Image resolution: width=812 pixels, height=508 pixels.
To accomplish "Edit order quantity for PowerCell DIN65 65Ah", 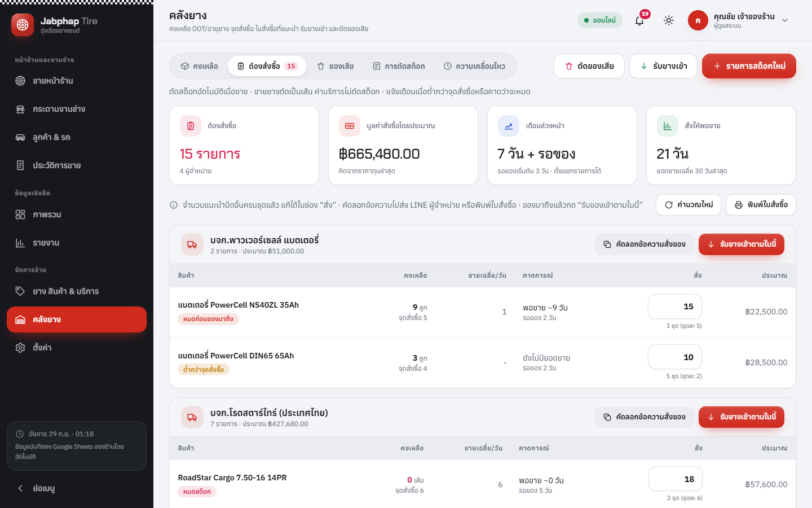I will tap(675, 357).
